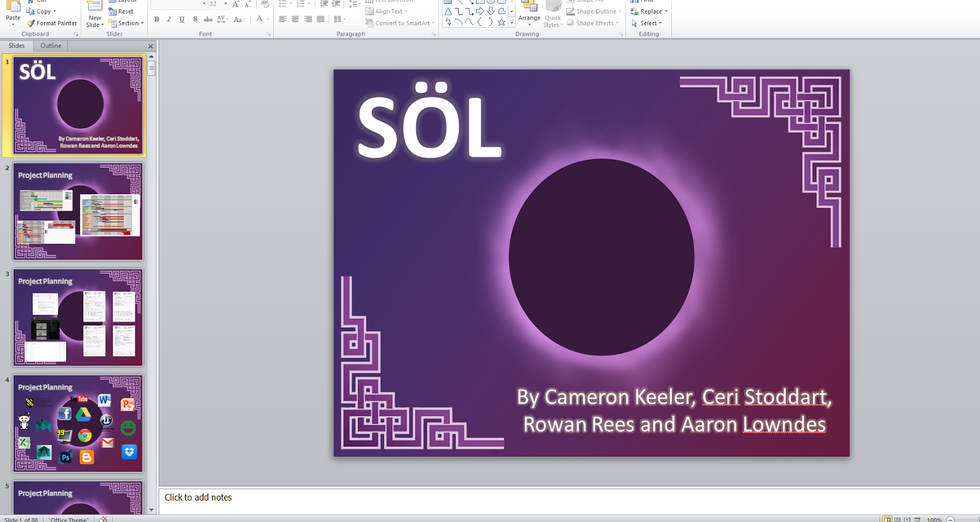The image size is (980, 522).
Task: Open Paragraph group dialog launcher
Action: (x=434, y=34)
